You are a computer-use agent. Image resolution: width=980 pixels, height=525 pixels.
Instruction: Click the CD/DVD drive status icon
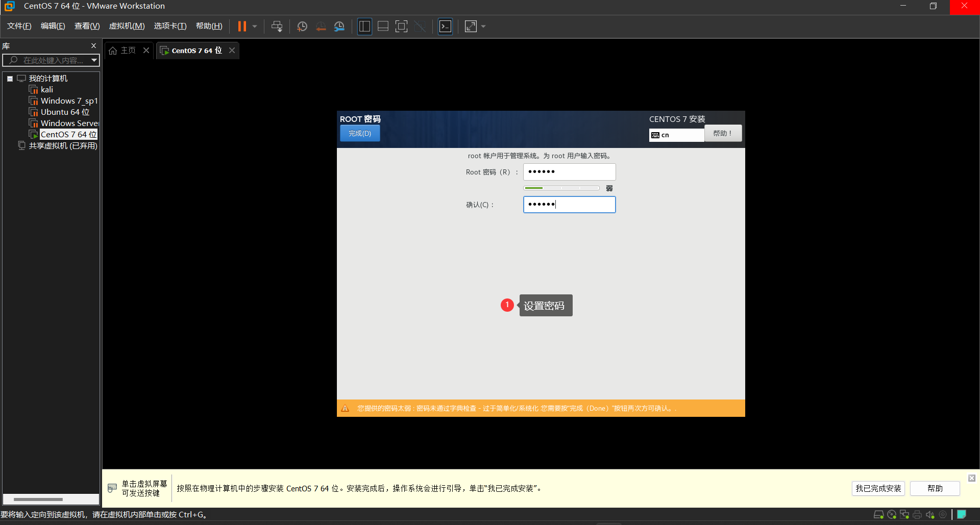point(892,515)
